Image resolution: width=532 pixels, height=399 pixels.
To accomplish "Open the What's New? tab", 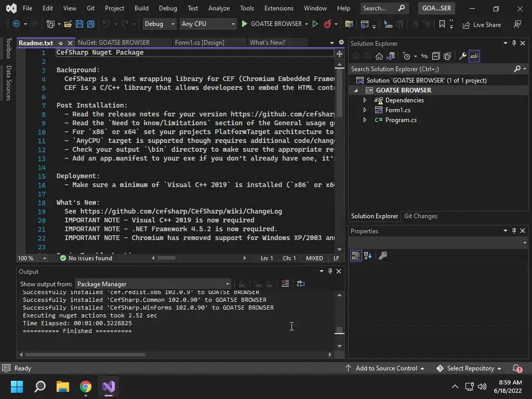I will coord(268,43).
